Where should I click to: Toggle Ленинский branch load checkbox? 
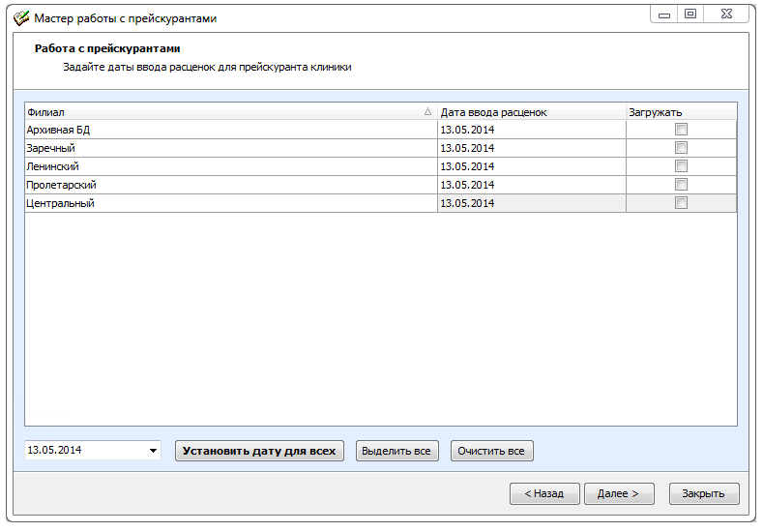pos(681,166)
